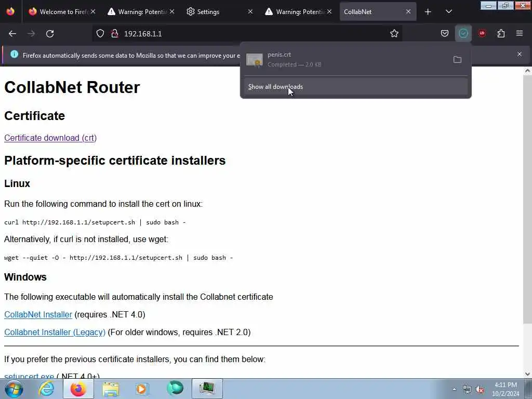Click the setupcert.exe link

point(29,376)
